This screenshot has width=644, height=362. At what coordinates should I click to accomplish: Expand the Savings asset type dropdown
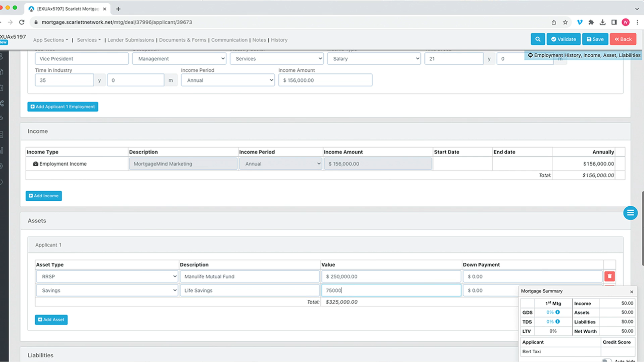[x=107, y=291]
